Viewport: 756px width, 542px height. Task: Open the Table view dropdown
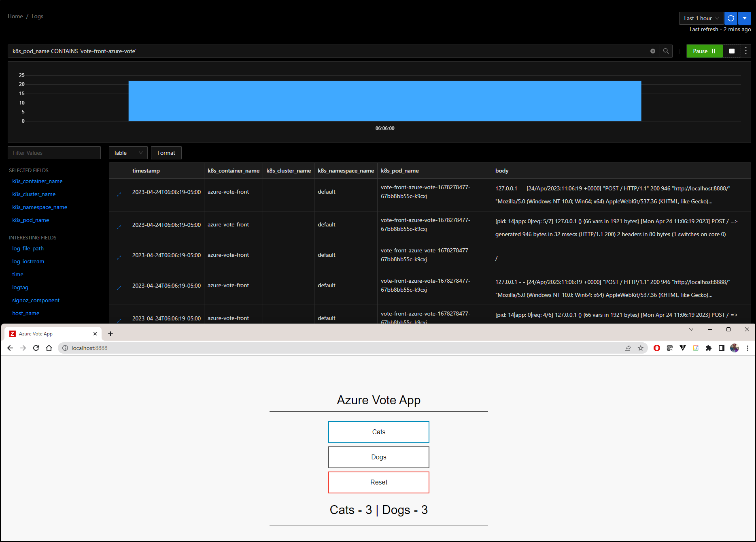coord(128,153)
